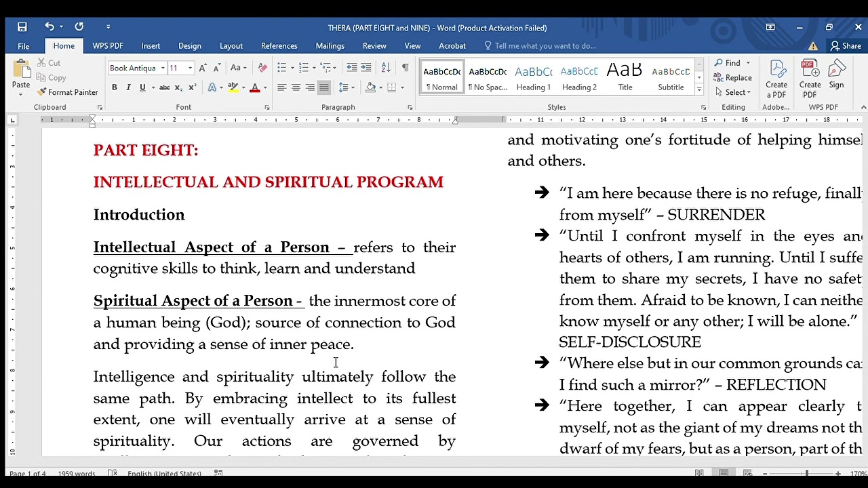Expand the Styles gallery More button

[x=699, y=89]
